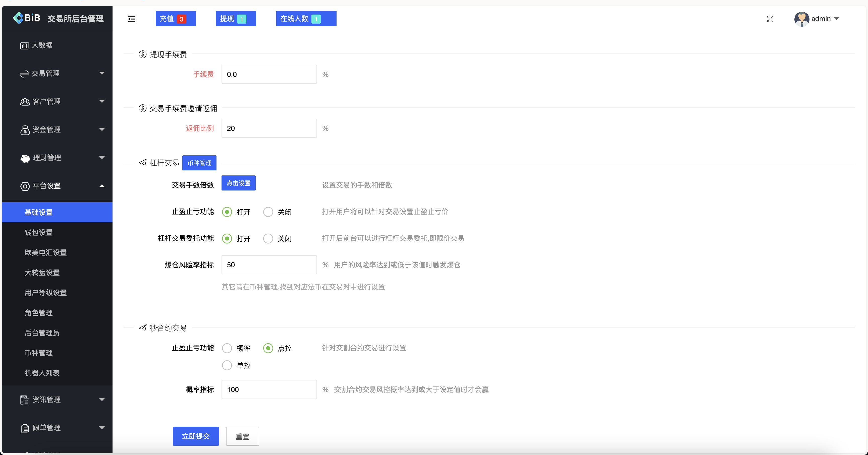Choose the 概率 radio option
Image resolution: width=868 pixels, height=455 pixels.
click(x=227, y=348)
